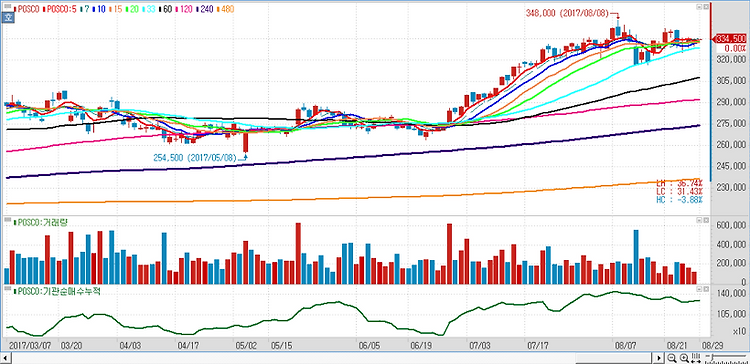Click the small gray icon left of the POSCO legend
Viewport: 750px width, 364px height.
coord(8,7)
